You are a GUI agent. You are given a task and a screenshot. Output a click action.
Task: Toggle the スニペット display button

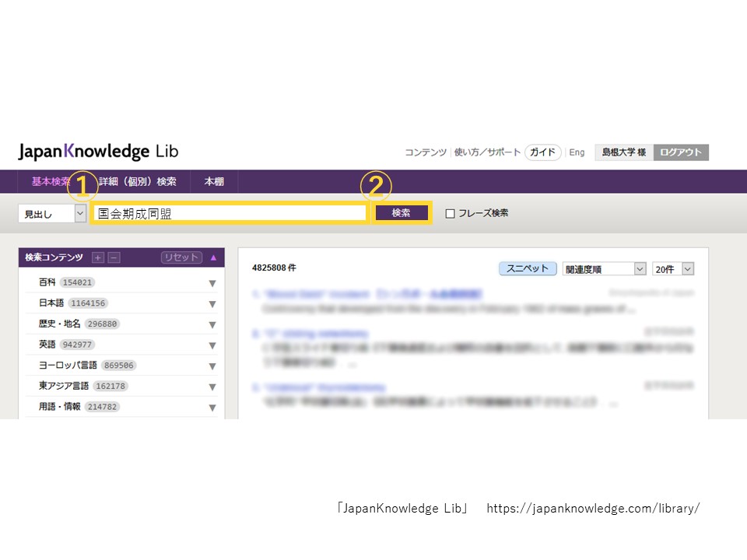[528, 268]
